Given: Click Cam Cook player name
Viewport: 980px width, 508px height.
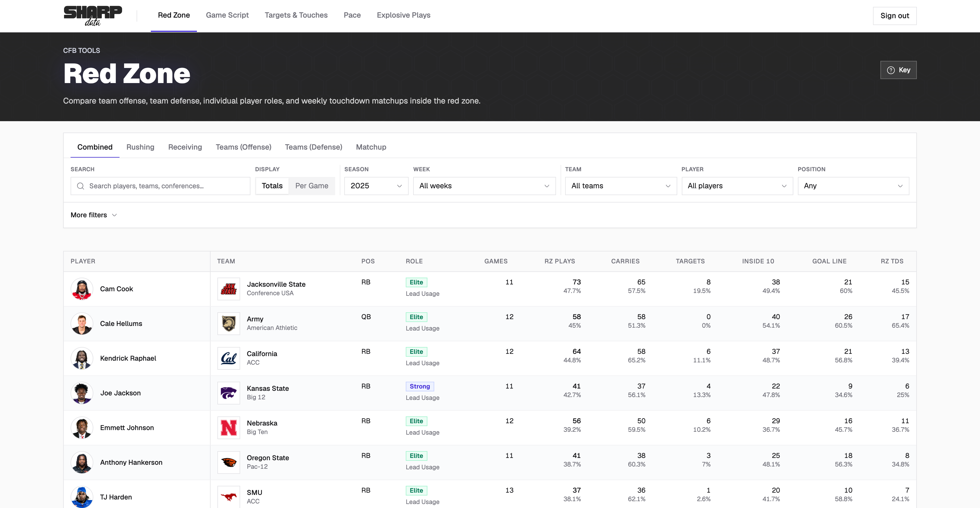Looking at the screenshot, I should pos(116,289).
